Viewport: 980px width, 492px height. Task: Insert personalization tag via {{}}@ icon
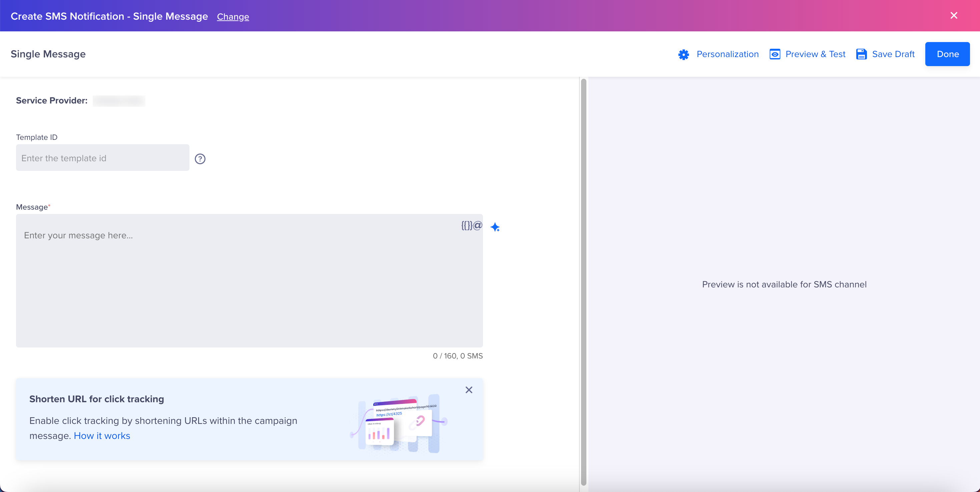click(471, 225)
